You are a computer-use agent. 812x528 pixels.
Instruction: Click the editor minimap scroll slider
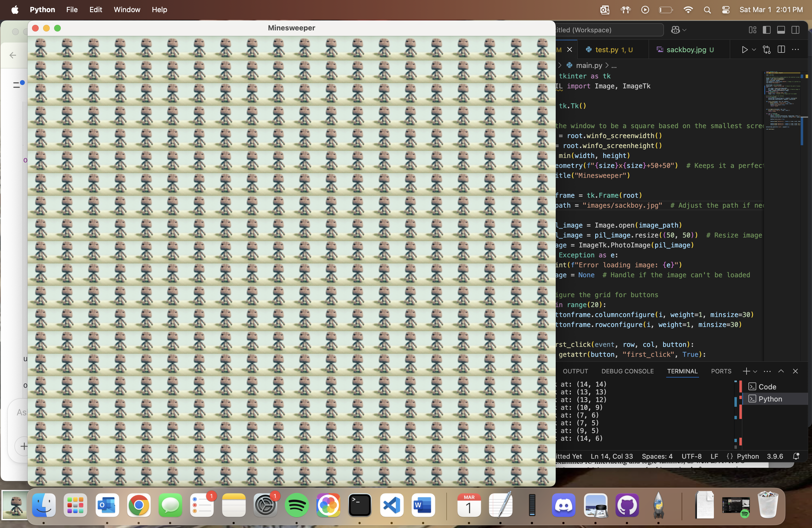802,131
